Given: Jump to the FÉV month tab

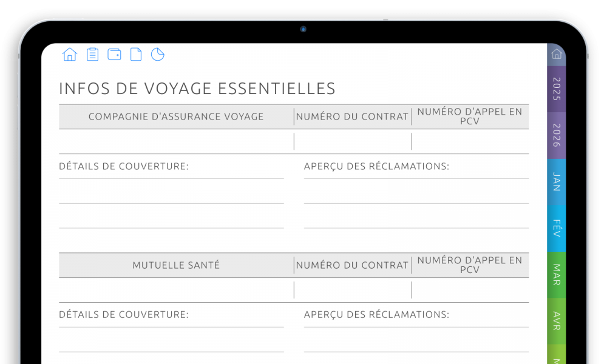Looking at the screenshot, I should click(x=557, y=229).
